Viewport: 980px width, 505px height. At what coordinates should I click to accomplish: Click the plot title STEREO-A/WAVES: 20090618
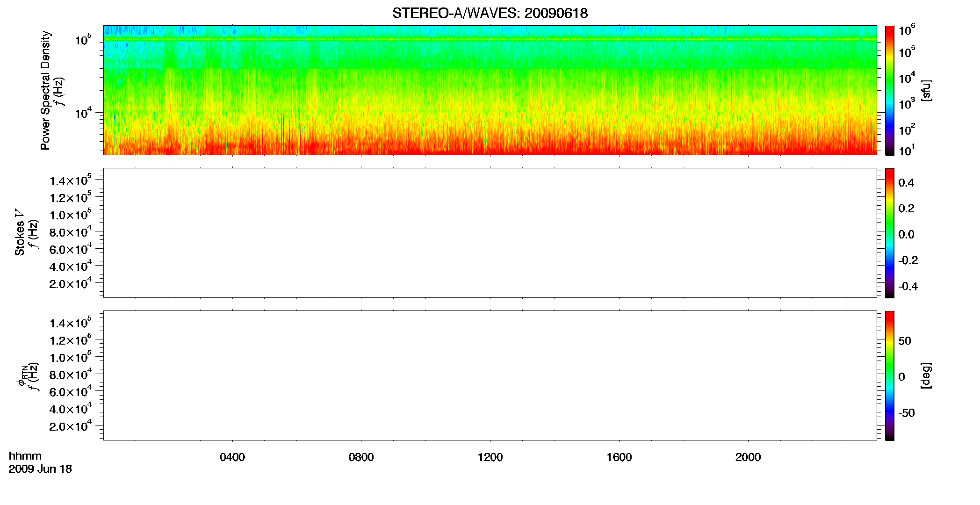[490, 13]
